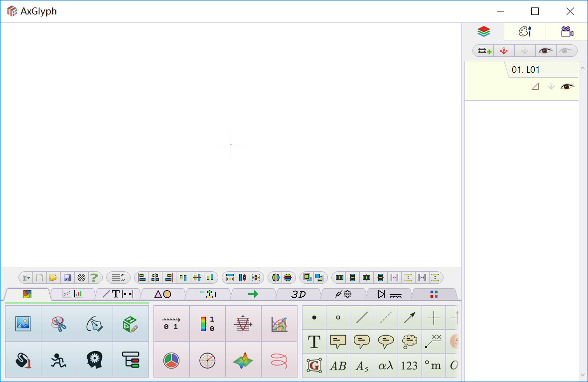Create a new blank document

coord(39,278)
